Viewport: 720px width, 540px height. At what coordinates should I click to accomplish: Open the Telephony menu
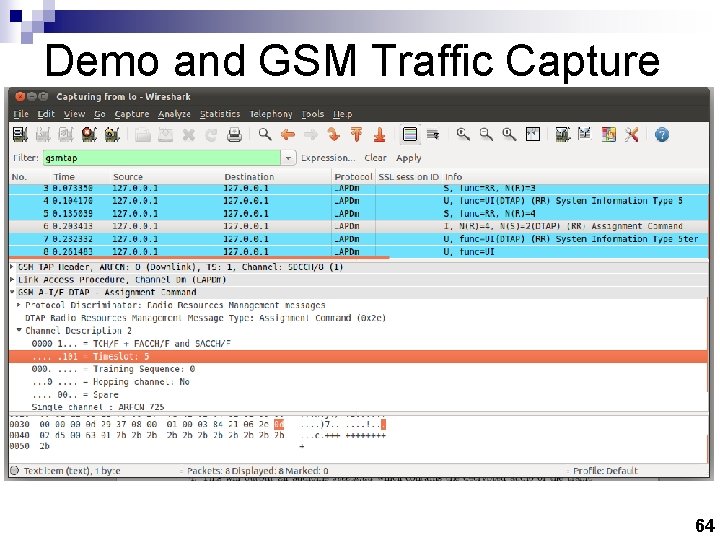coord(270,114)
